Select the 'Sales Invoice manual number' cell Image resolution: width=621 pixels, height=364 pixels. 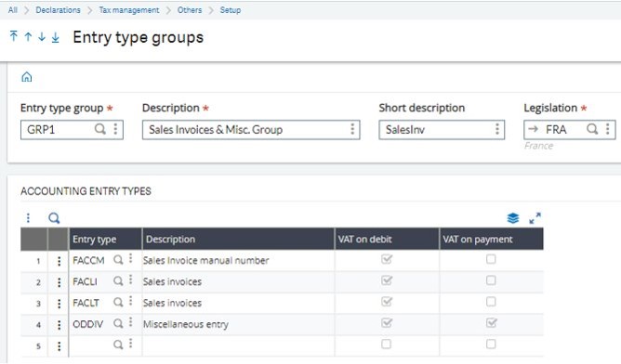tap(238, 261)
